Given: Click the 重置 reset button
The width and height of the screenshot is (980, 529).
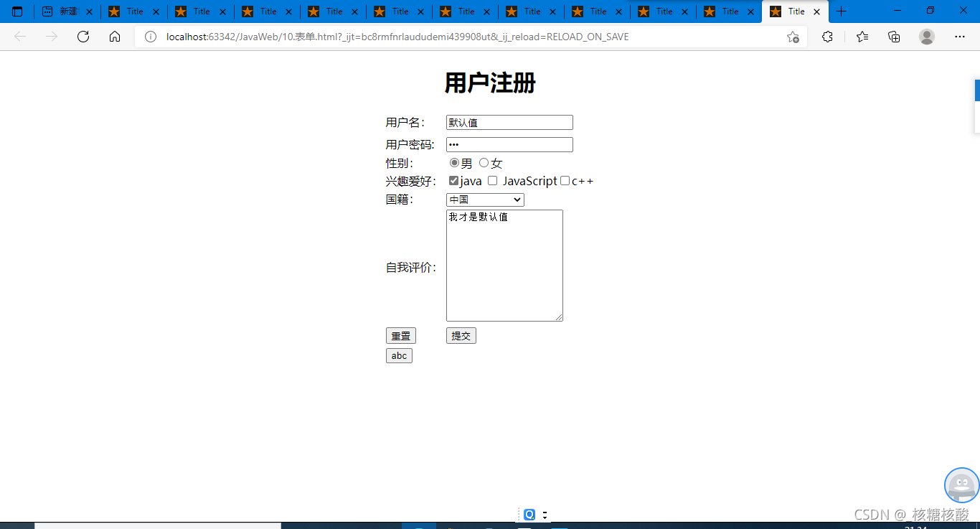Looking at the screenshot, I should click(x=401, y=336).
